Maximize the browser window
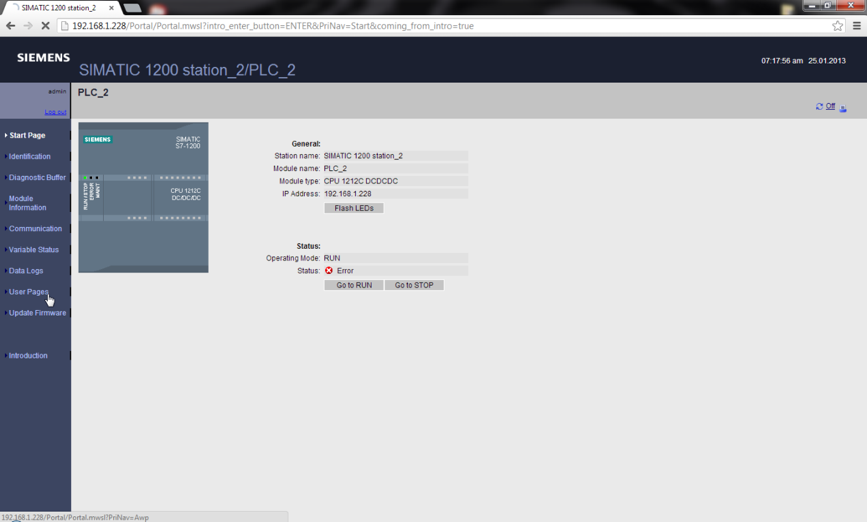Viewport: 867px width, 522px height. [x=828, y=6]
